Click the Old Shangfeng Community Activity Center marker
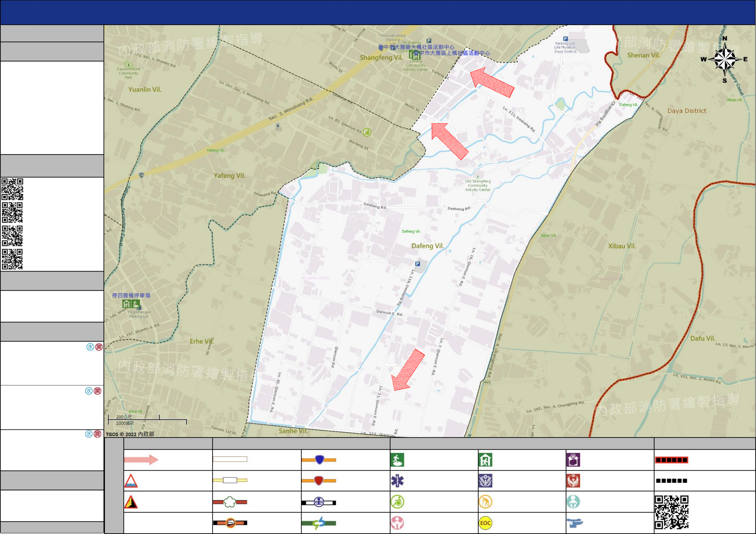Screen dimensions: 756x534 pos(478,177)
